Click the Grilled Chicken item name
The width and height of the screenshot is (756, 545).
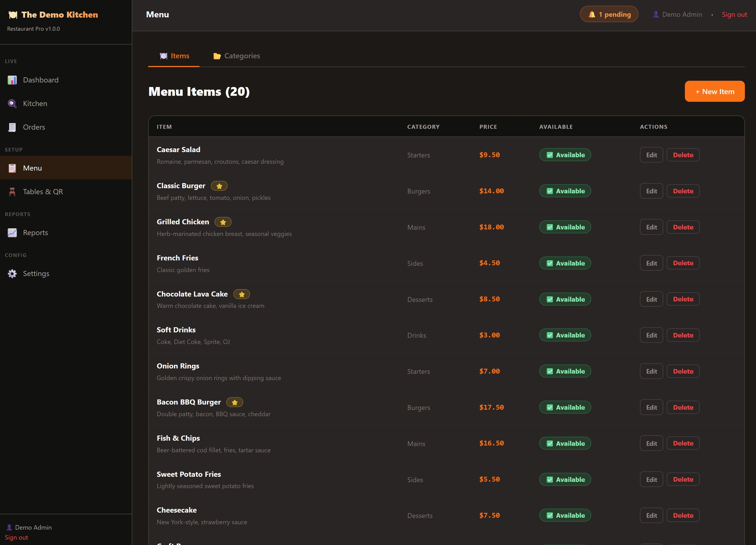tap(183, 222)
